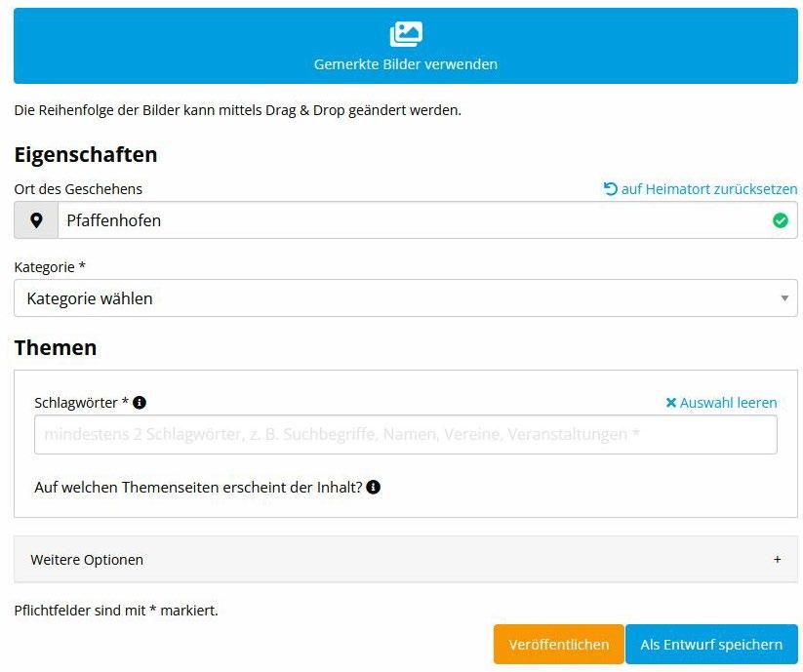This screenshot has height=672, width=803.
Task: Click the info icon next to Schlagwörter
Action: pos(140,403)
